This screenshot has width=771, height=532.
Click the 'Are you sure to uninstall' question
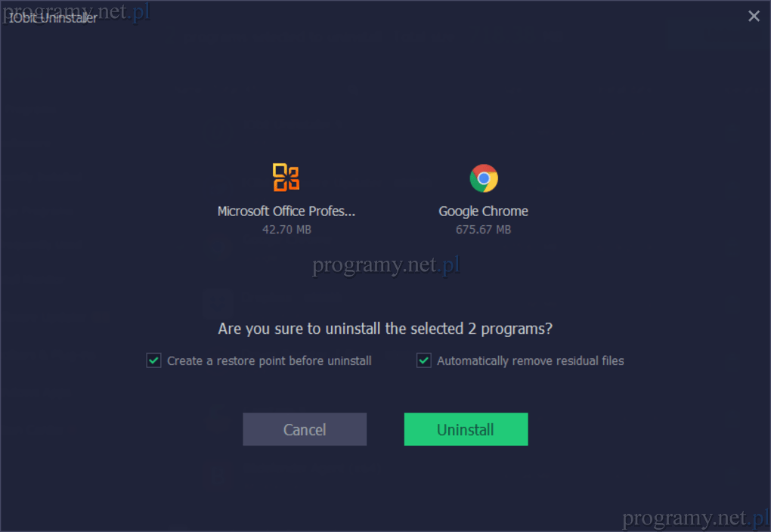(x=385, y=329)
